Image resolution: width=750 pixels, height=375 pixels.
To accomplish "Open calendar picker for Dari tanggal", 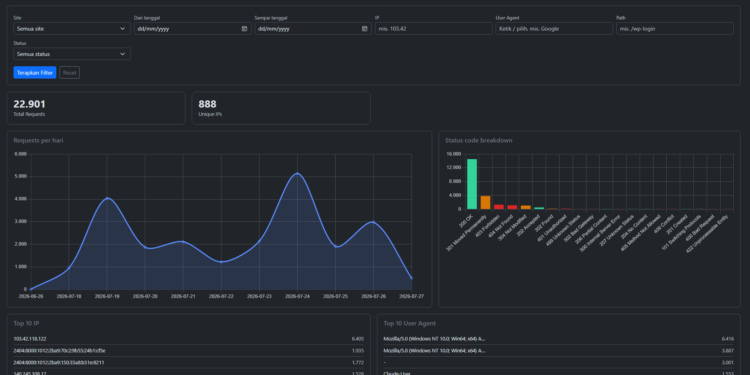I will [x=244, y=29].
